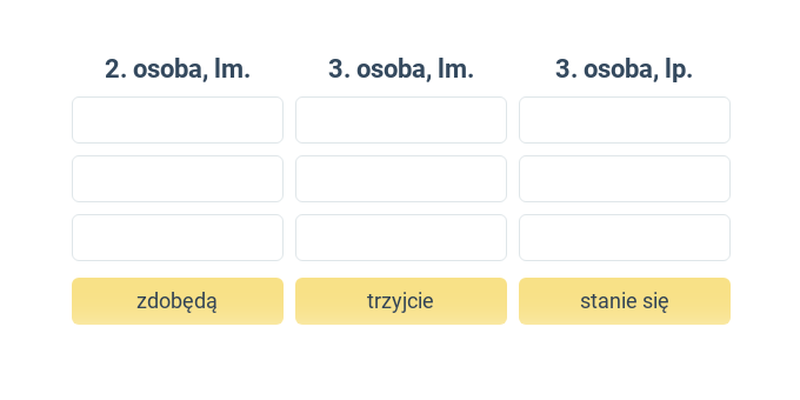This screenshot has width=800, height=400.
Task: Click the '2. osoba, lm.' column heading
Action: click(x=178, y=69)
